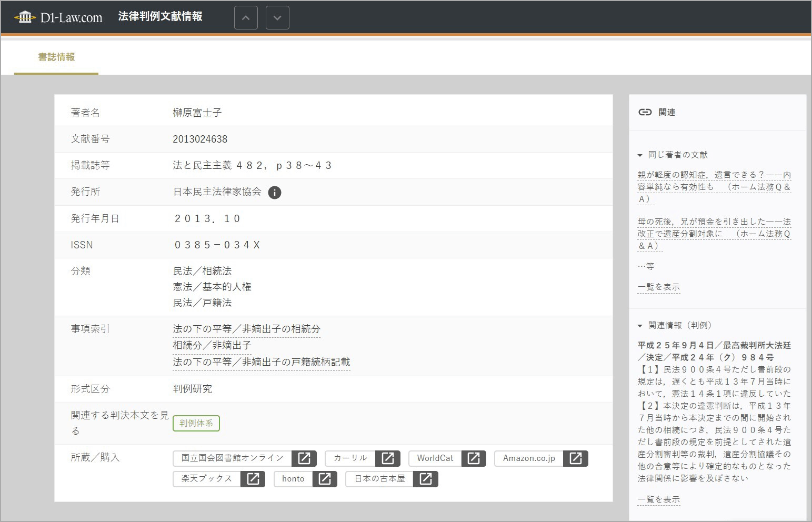Open external link icon for カーリル
Viewport: 812px width, 522px height.
pyautogui.click(x=388, y=458)
